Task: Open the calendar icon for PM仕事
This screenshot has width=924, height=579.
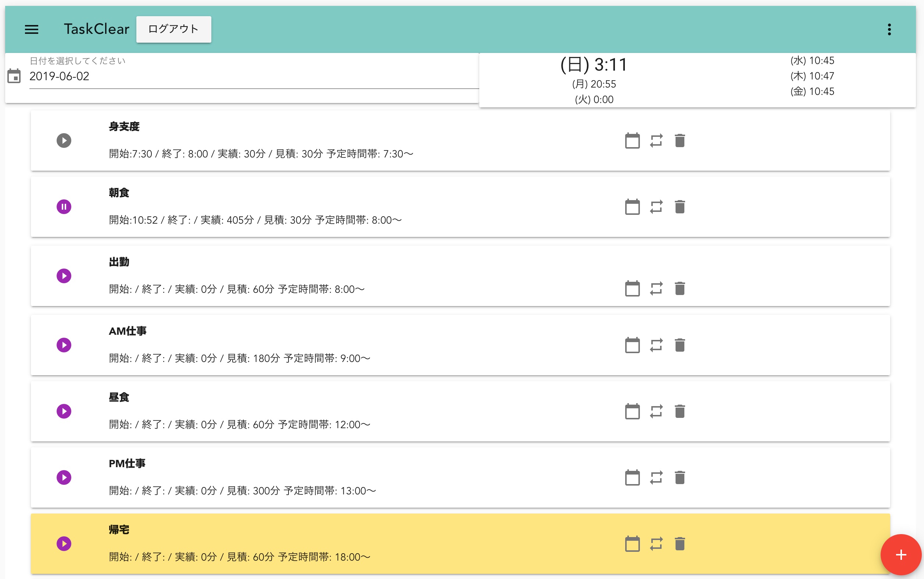Action: point(632,478)
